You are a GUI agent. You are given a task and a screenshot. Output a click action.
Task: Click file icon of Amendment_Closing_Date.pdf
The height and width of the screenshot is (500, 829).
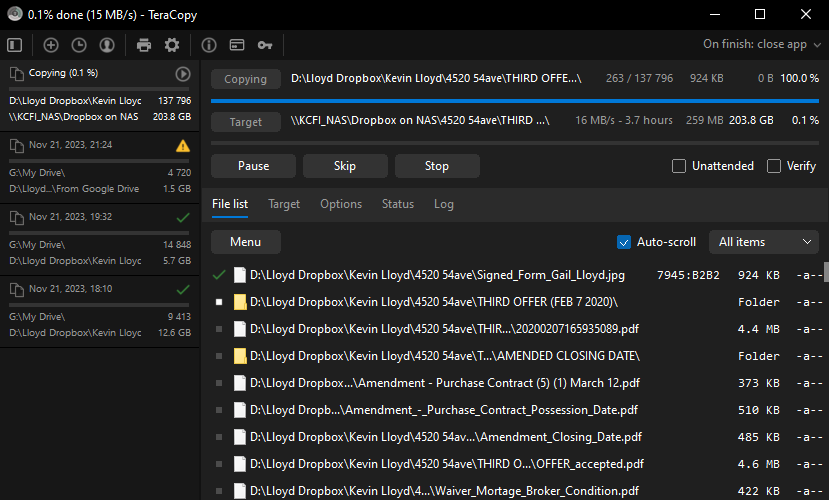240,437
